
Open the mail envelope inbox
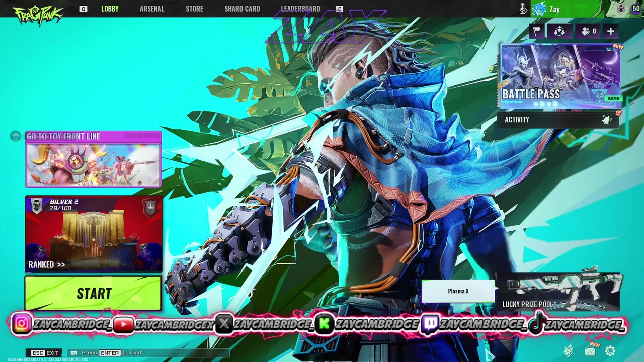tap(590, 351)
